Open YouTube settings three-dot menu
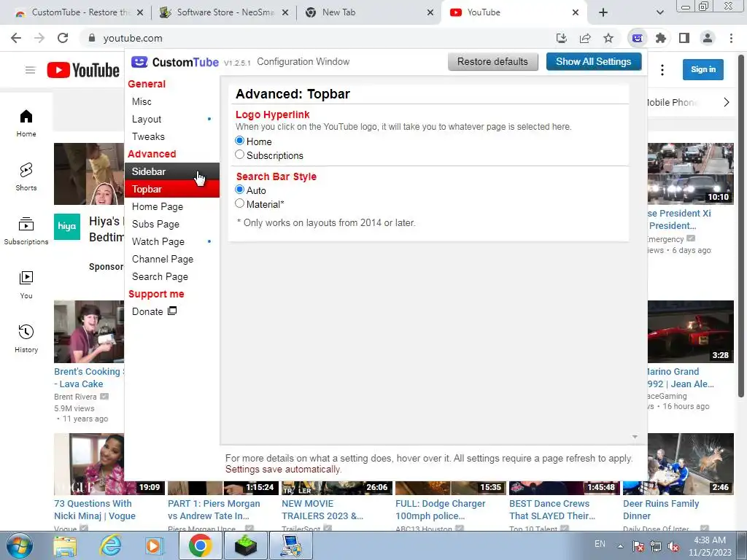The width and height of the screenshot is (747, 560). (x=662, y=71)
